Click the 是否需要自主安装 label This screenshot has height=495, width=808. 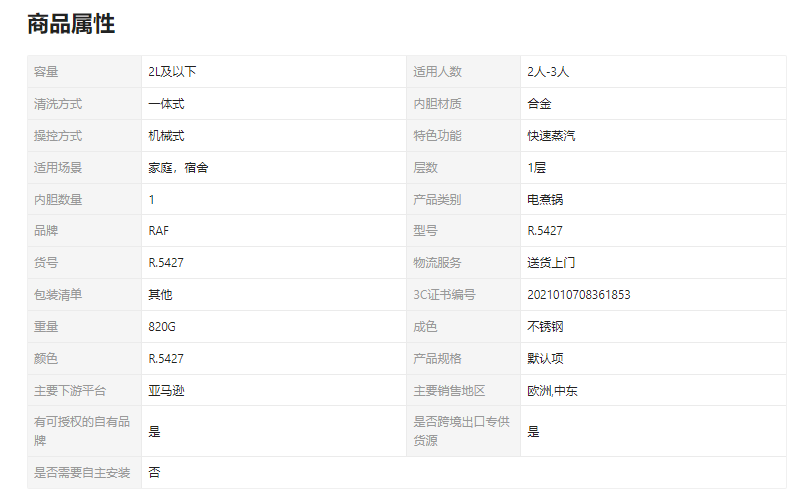tap(82, 473)
